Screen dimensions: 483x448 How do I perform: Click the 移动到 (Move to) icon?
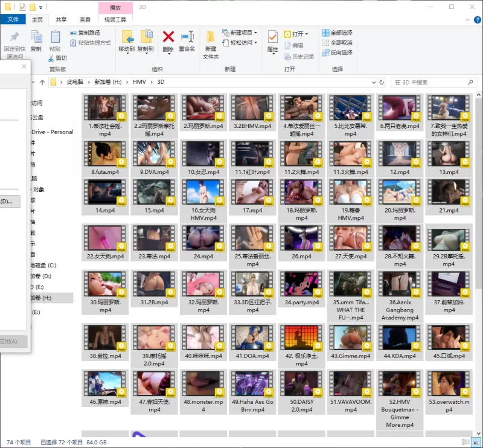[x=127, y=37]
